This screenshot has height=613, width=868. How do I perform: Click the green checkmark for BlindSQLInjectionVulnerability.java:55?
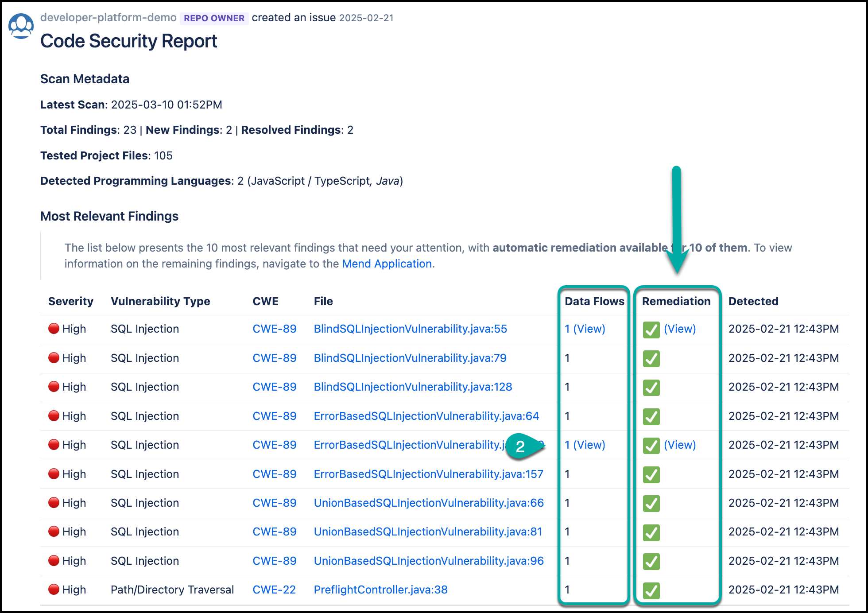pos(651,330)
